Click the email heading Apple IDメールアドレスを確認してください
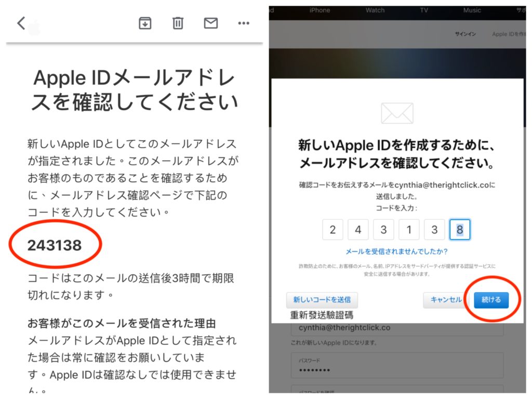The width and height of the screenshot is (532, 399). point(135,90)
